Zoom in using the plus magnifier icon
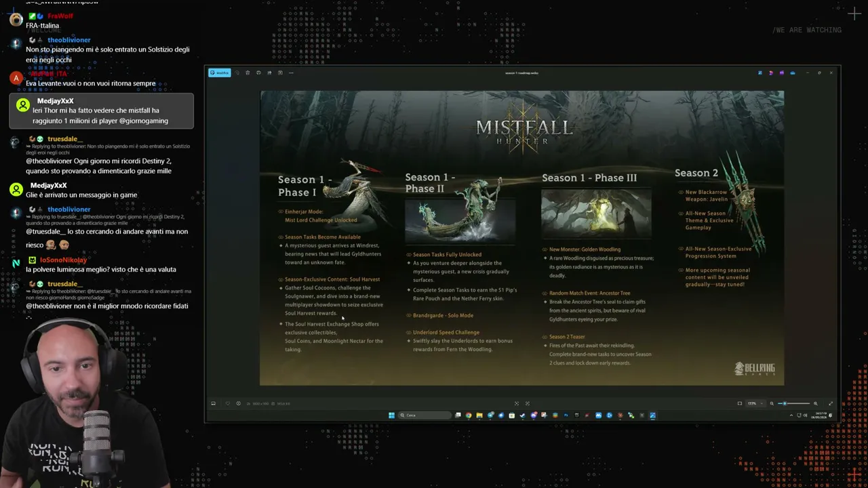Viewport: 868px width, 488px height. pos(815,403)
